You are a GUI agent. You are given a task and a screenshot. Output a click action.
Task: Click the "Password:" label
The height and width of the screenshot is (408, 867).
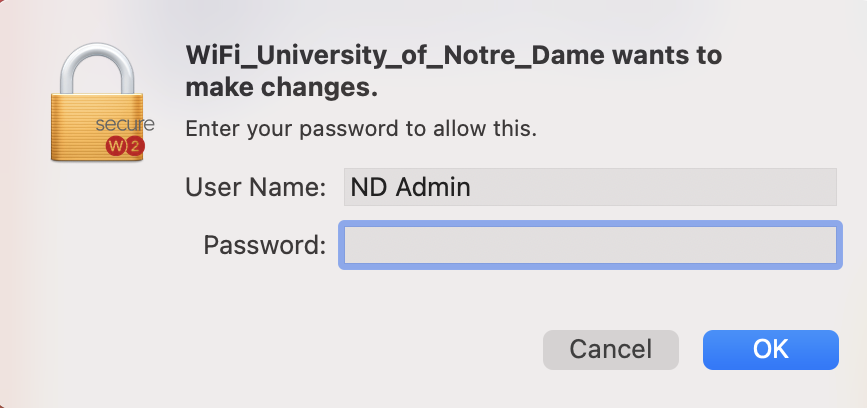point(265,244)
